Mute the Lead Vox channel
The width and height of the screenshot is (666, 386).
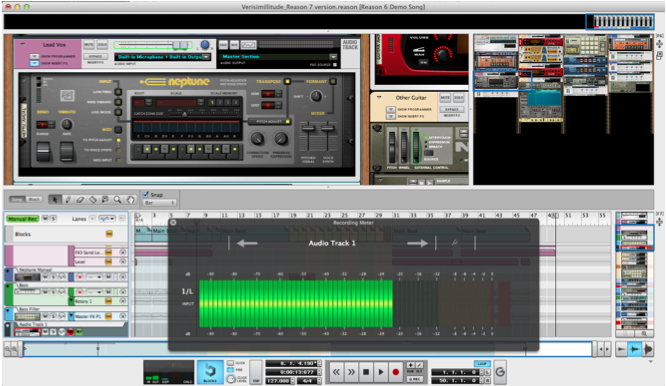tap(89, 45)
